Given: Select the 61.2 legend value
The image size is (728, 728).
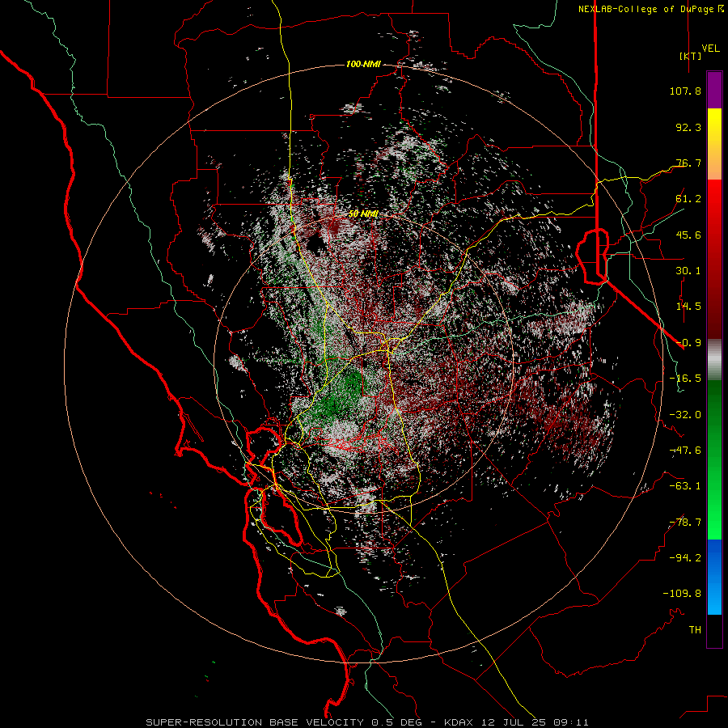Looking at the screenshot, I should tap(688, 199).
